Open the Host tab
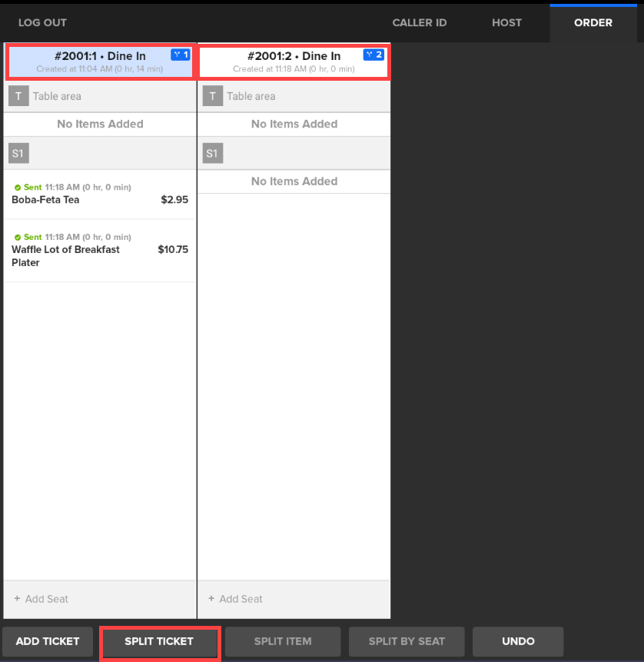This screenshot has height=662, width=644. coord(506,22)
